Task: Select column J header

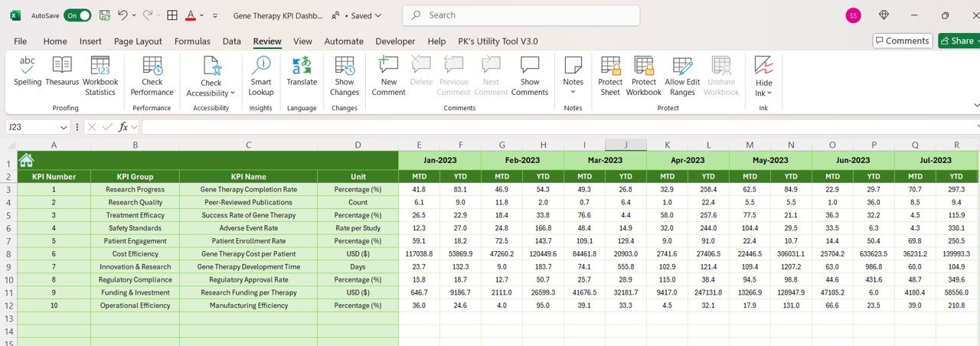Action: tap(626, 145)
